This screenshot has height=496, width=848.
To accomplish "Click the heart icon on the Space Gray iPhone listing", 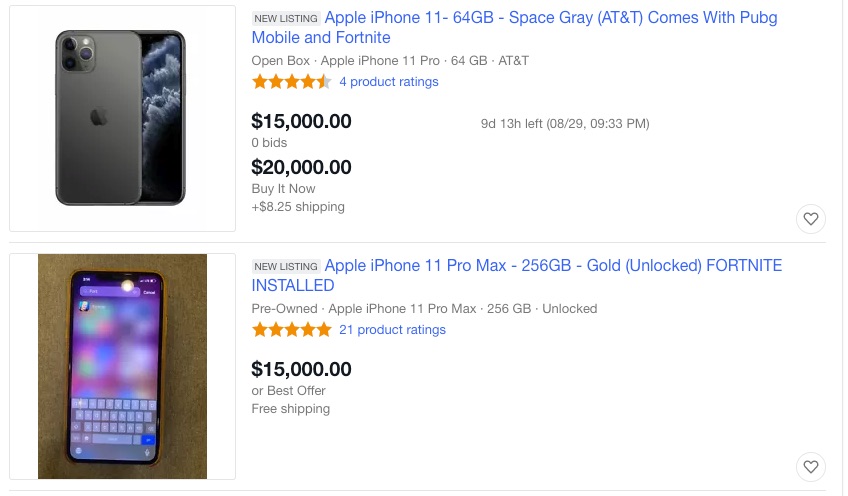I will (811, 219).
